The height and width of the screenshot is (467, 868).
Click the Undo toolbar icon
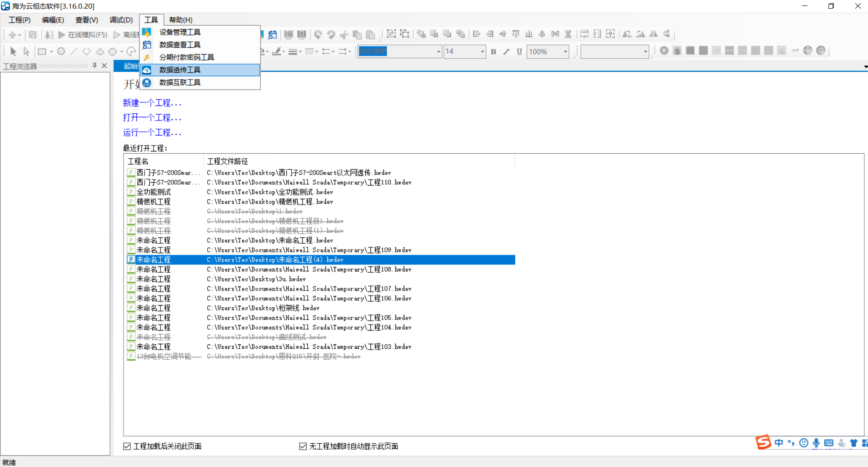(x=318, y=35)
